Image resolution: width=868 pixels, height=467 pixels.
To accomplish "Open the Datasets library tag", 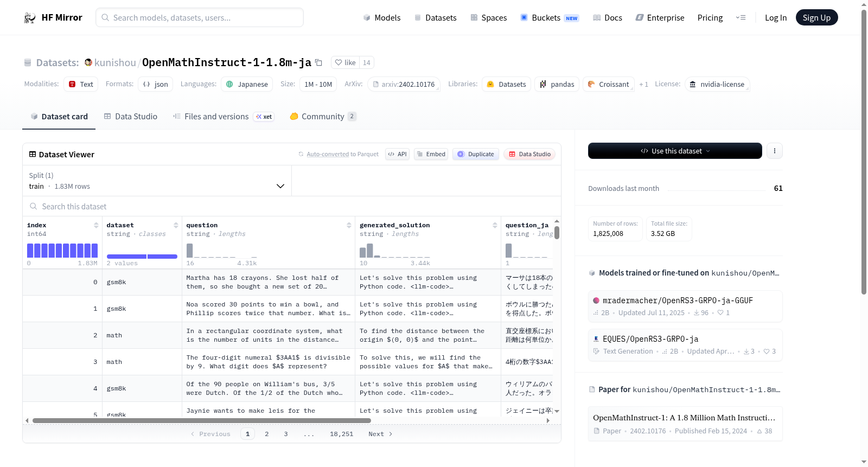I will point(506,84).
